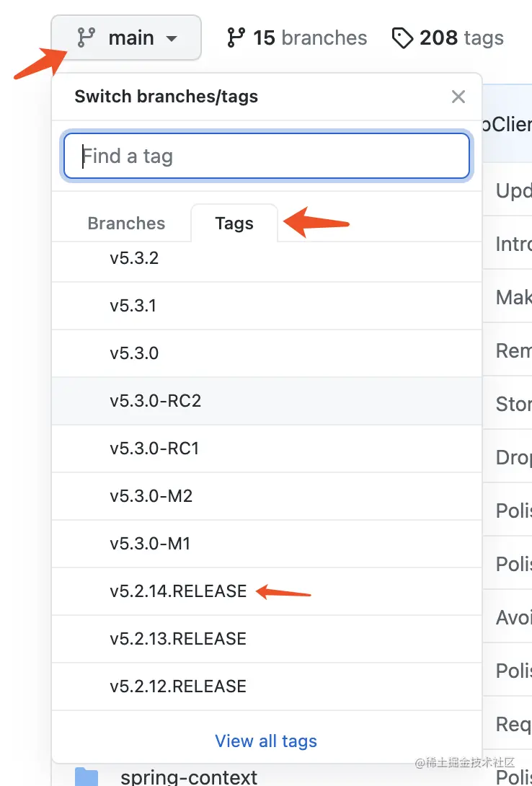Switch to the Branches tab

pos(126,224)
